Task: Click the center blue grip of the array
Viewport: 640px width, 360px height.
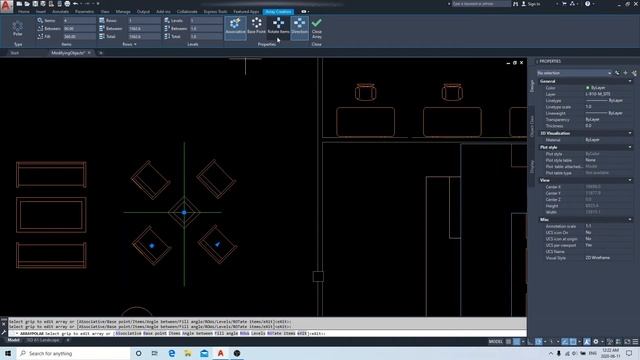Action: [x=184, y=212]
